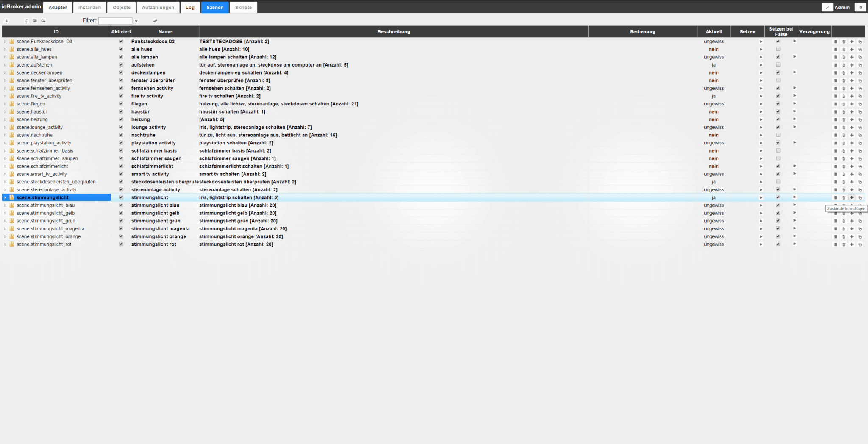The height and width of the screenshot is (444, 868).
Task: Enable Setzen bei False for scene.nachtruhe
Action: [778, 135]
